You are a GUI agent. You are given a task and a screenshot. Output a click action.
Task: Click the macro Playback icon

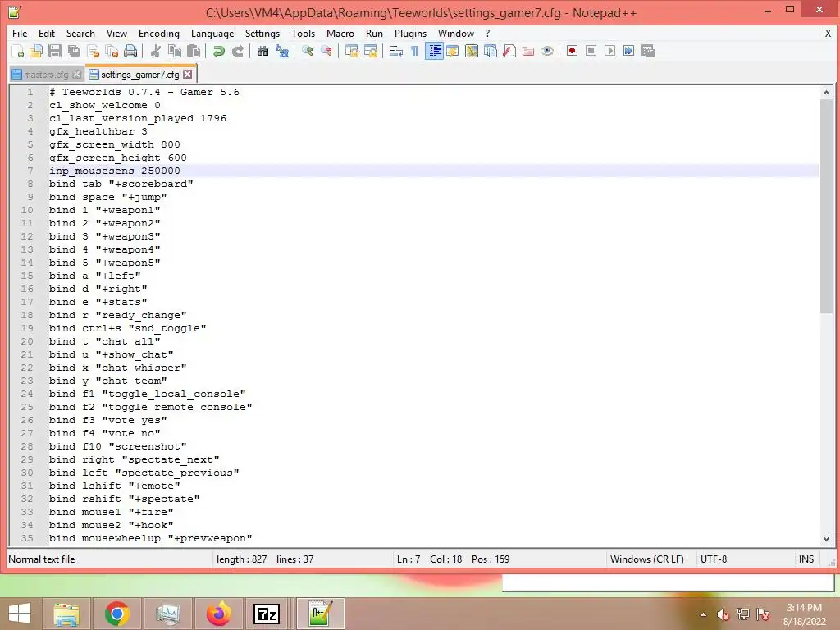coord(609,51)
